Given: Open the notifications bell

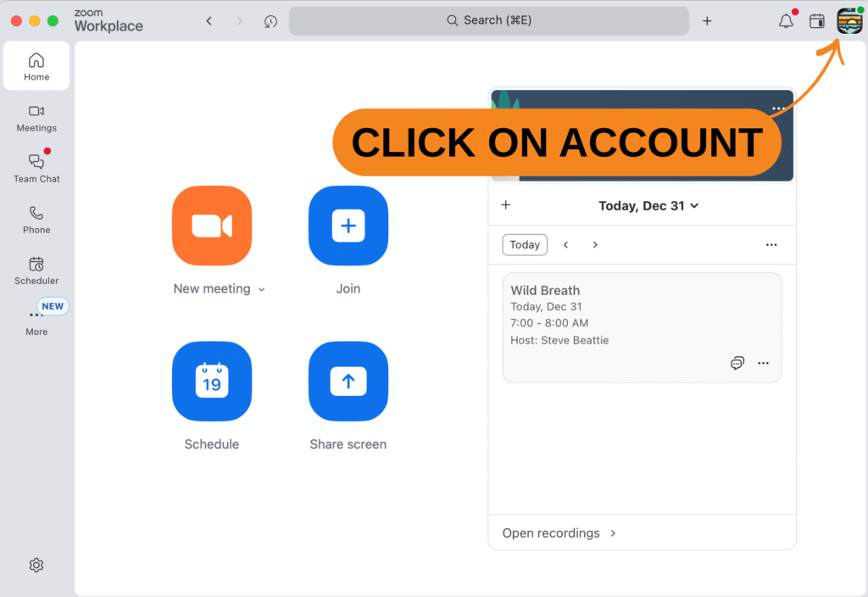Looking at the screenshot, I should 786,21.
